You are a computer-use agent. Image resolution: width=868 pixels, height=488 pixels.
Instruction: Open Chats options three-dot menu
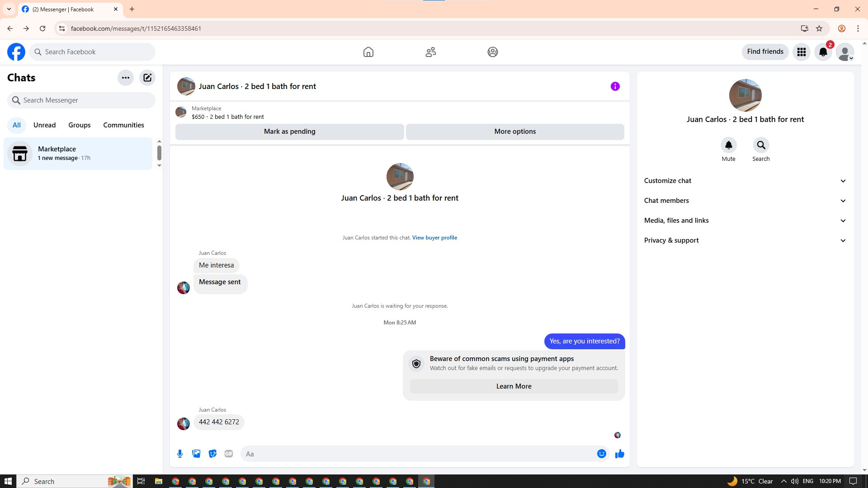[126, 78]
